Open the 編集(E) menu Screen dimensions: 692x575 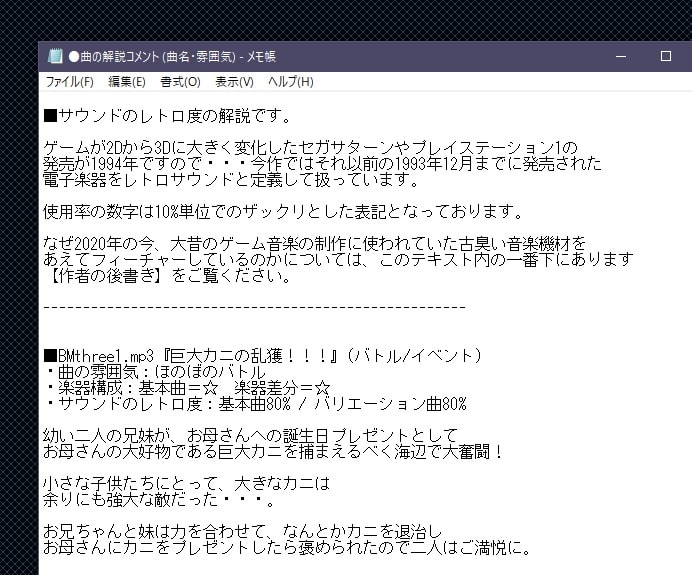pyautogui.click(x=127, y=82)
